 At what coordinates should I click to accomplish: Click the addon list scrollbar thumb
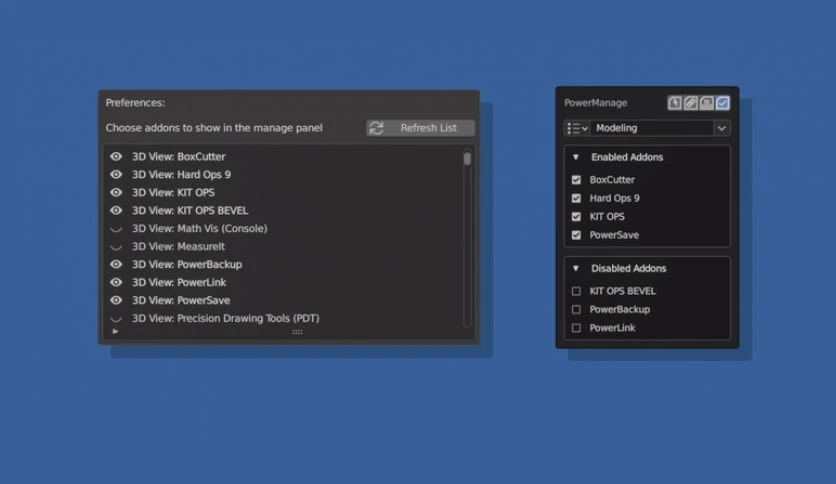(x=467, y=159)
